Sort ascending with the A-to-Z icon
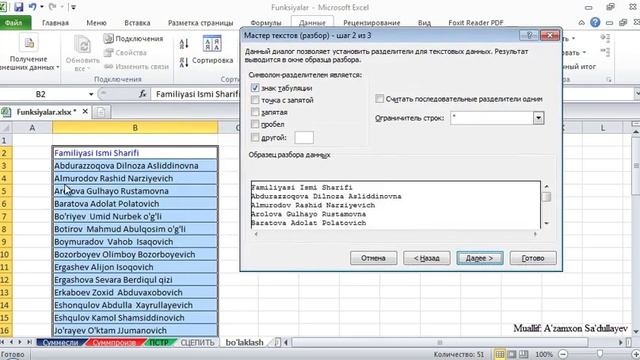Image resolution: width=640 pixels, height=360 pixels. tap(184, 44)
